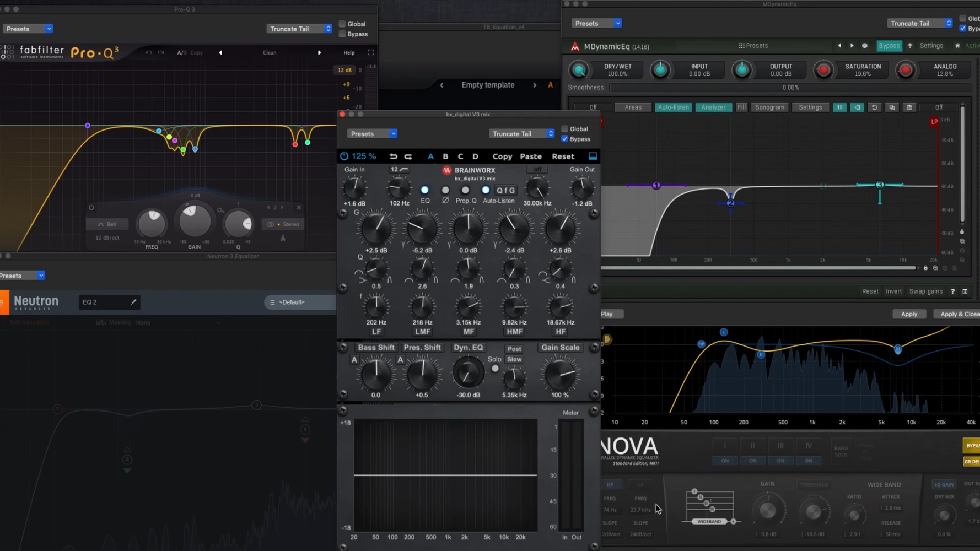This screenshot has height=551, width=980.
Task: Click Apply & Close in MDynamicEq
Action: click(x=958, y=314)
